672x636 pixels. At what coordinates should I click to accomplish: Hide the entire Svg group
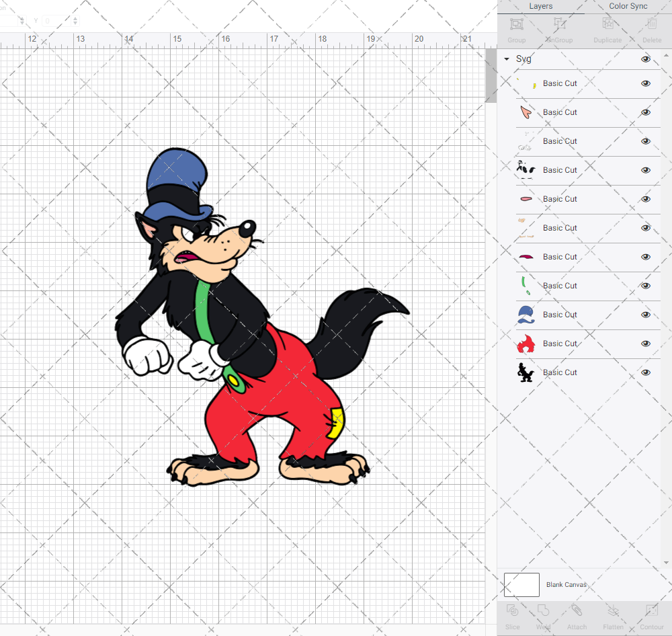coord(645,59)
